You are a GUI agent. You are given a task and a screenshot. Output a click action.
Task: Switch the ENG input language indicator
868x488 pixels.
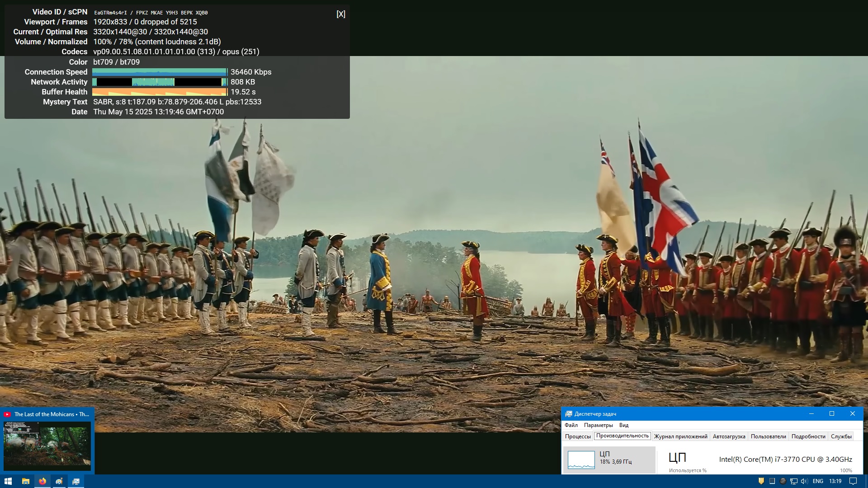click(x=818, y=481)
